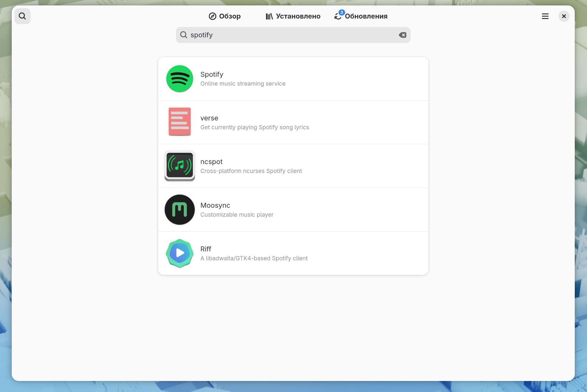
Task: Switch to the Обзор tab
Action: tap(225, 16)
